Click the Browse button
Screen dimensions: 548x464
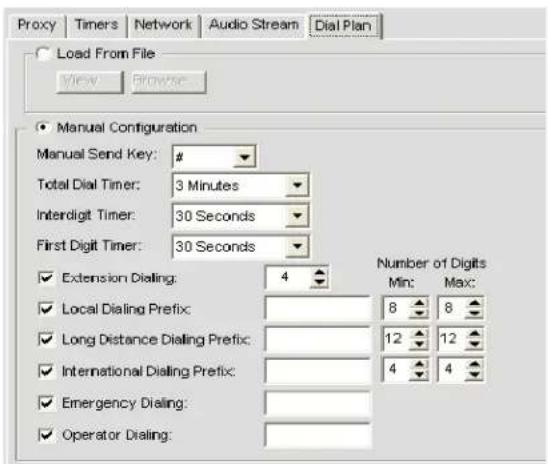coord(169,82)
